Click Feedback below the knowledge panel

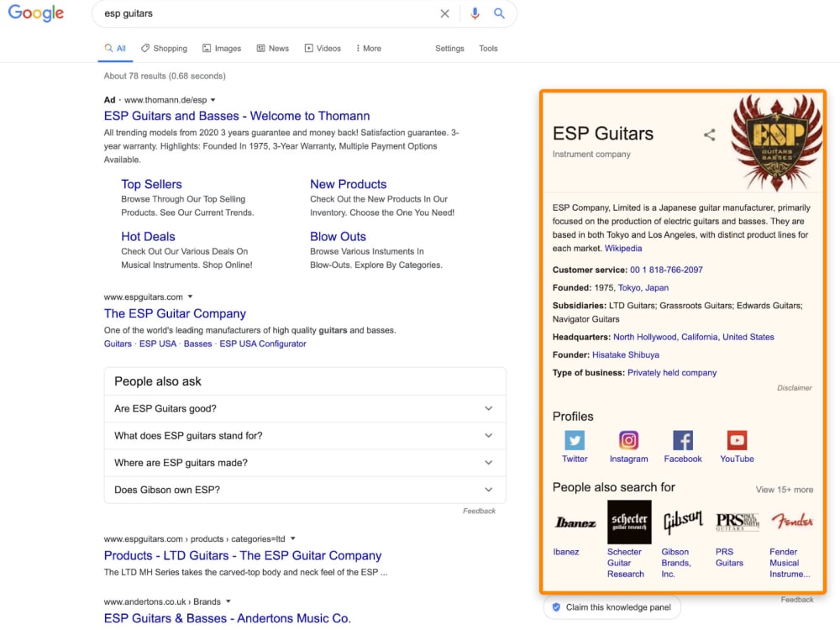tap(796, 600)
